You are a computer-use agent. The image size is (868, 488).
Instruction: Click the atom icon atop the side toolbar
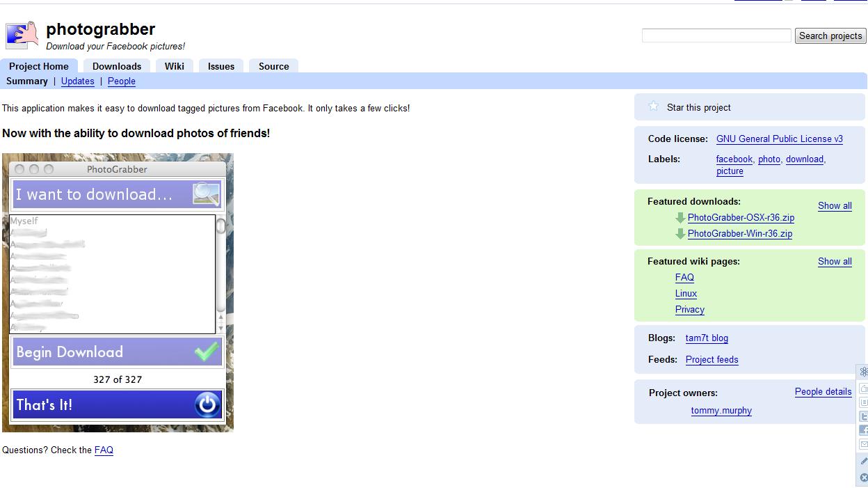(x=864, y=372)
